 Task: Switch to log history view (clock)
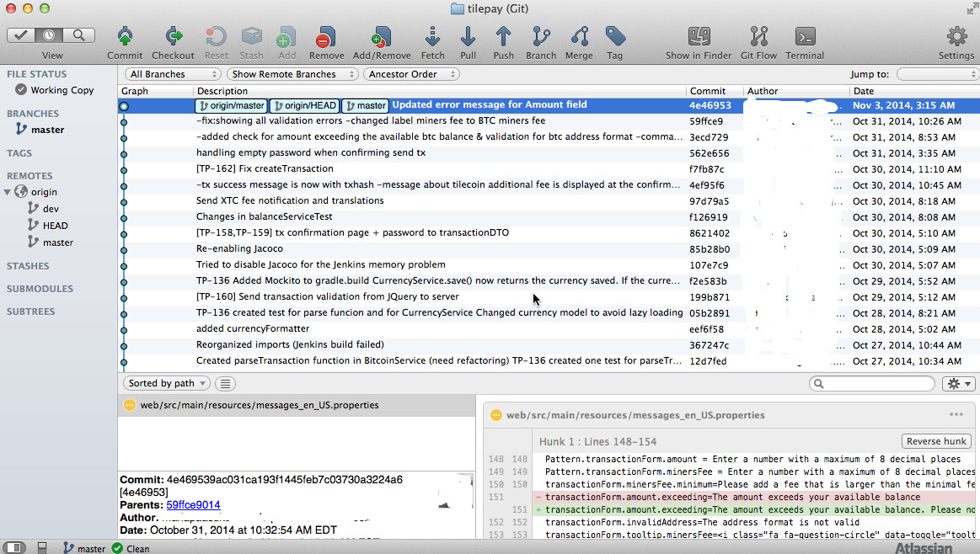click(50, 35)
